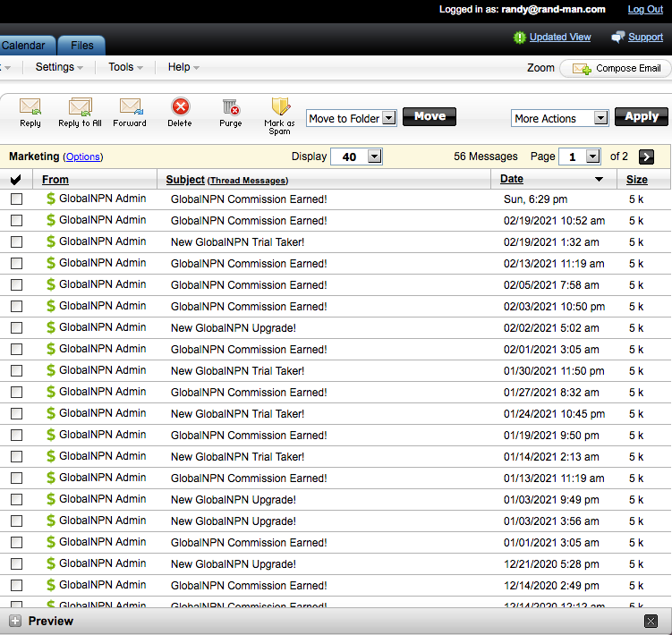
Task: Sort messages by From column
Action: (x=55, y=180)
